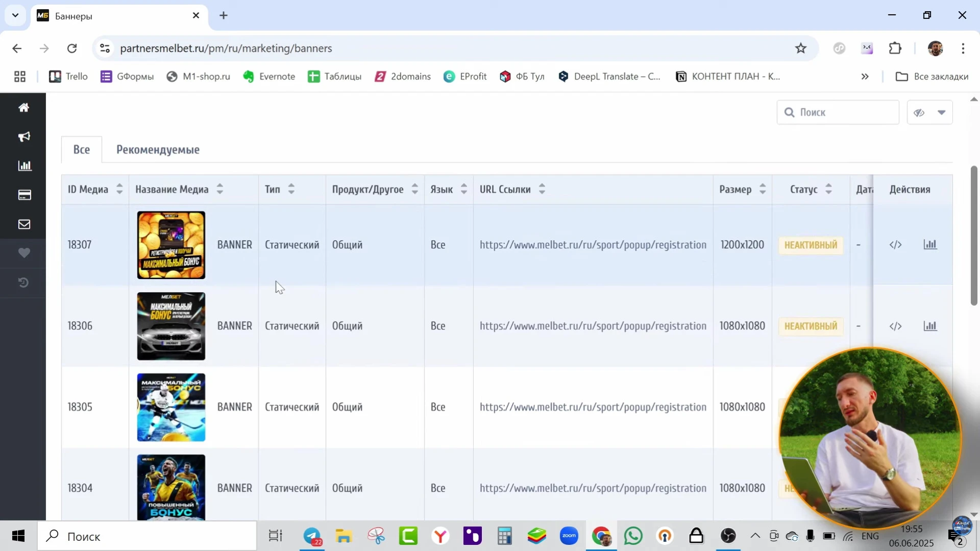Get embed code for banner 18306
This screenshot has width=980, height=551.
(x=896, y=326)
